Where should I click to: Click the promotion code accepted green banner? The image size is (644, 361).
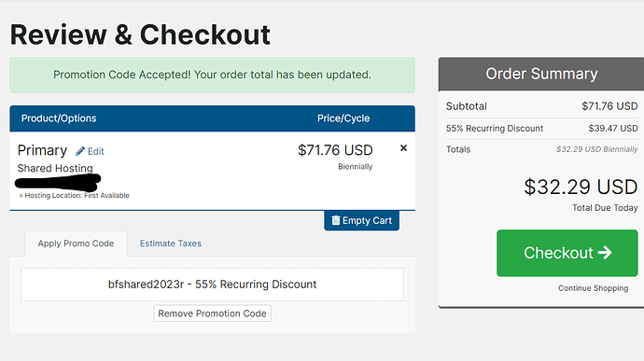pos(213,76)
